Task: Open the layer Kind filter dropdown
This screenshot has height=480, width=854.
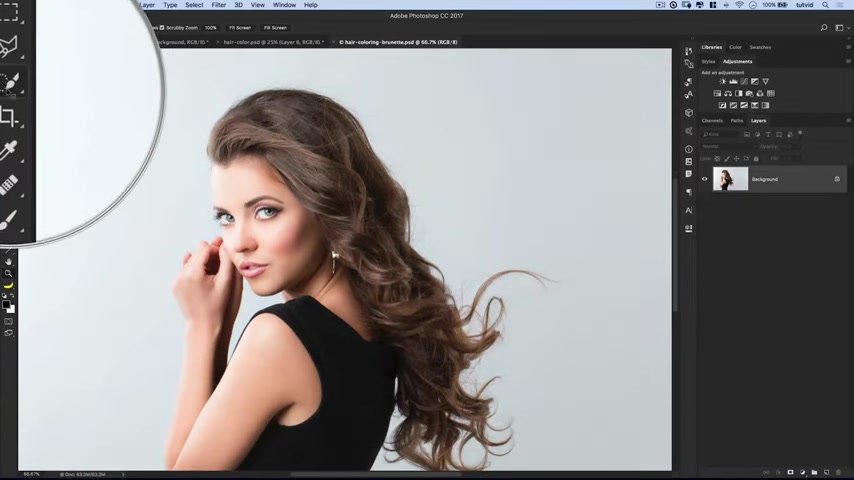Action: [x=719, y=134]
